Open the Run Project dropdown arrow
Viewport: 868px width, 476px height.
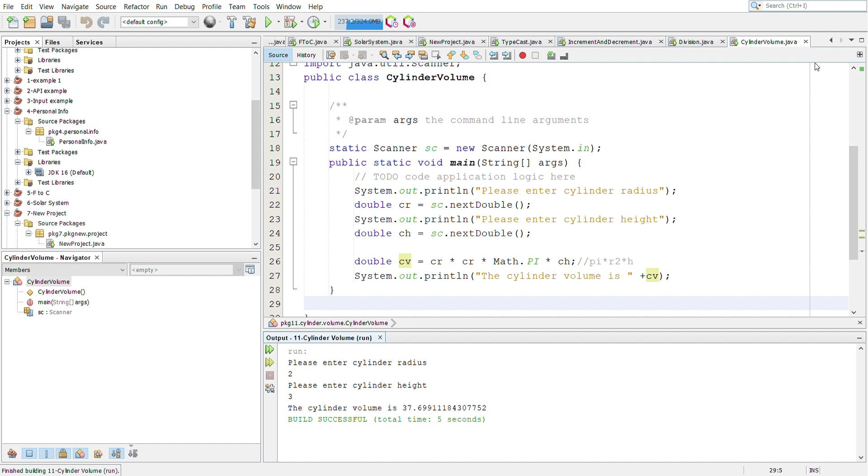pyautogui.click(x=278, y=22)
